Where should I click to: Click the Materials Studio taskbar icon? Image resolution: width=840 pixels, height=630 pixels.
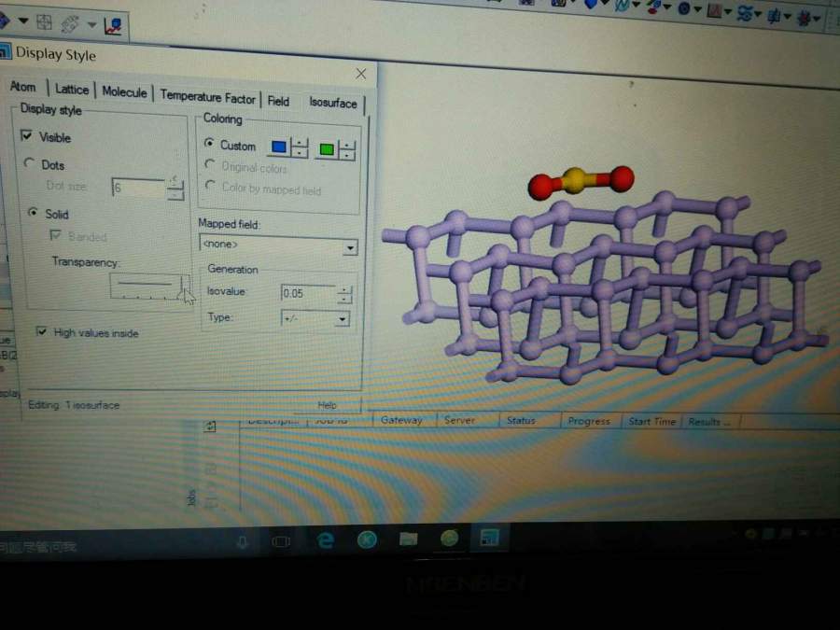click(x=489, y=537)
